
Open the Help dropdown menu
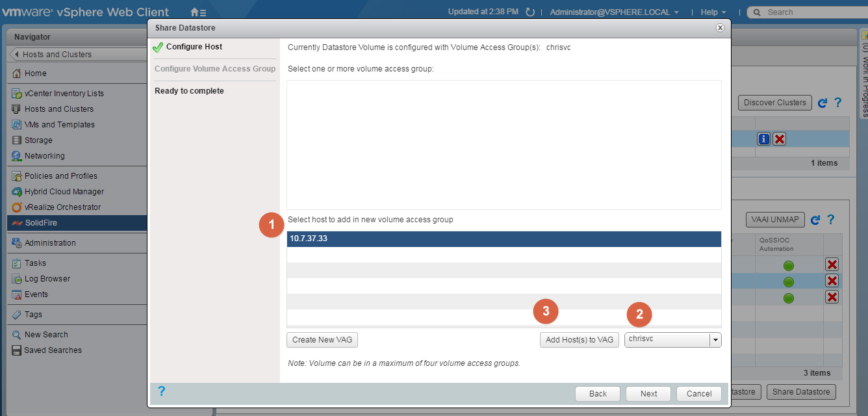pyautogui.click(x=713, y=12)
